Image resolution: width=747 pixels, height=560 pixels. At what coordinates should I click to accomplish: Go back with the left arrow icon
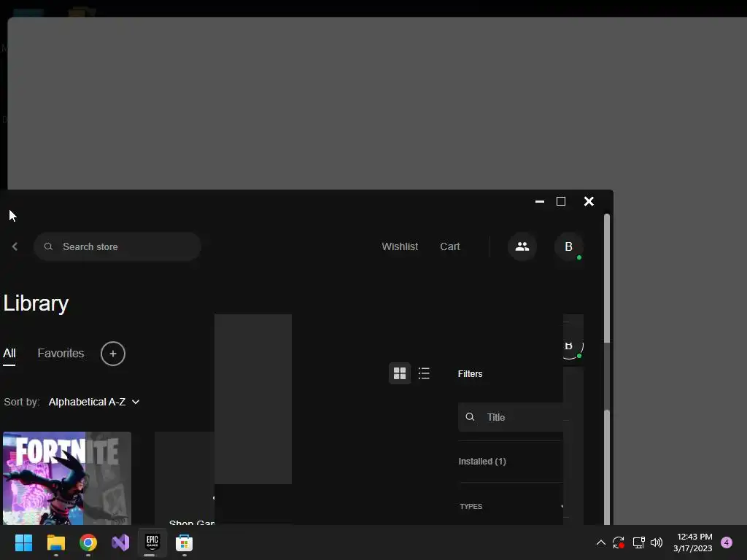[15, 246]
